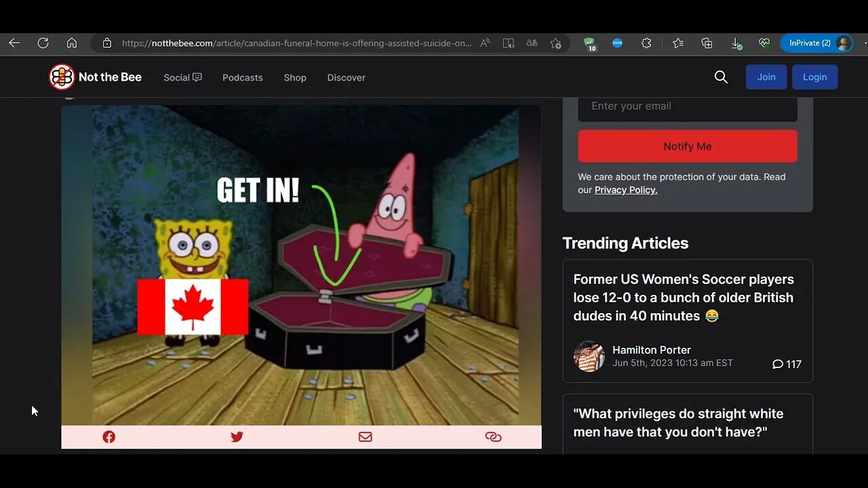The image size is (868, 488).
Task: Click the Trending Articles heading
Action: pyautogui.click(x=625, y=243)
